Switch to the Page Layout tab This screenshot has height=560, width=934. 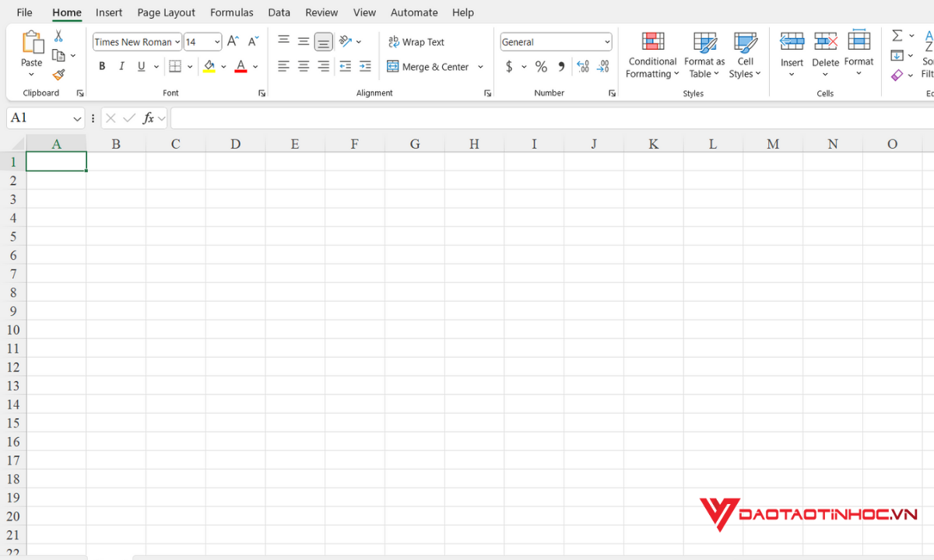[x=167, y=12]
